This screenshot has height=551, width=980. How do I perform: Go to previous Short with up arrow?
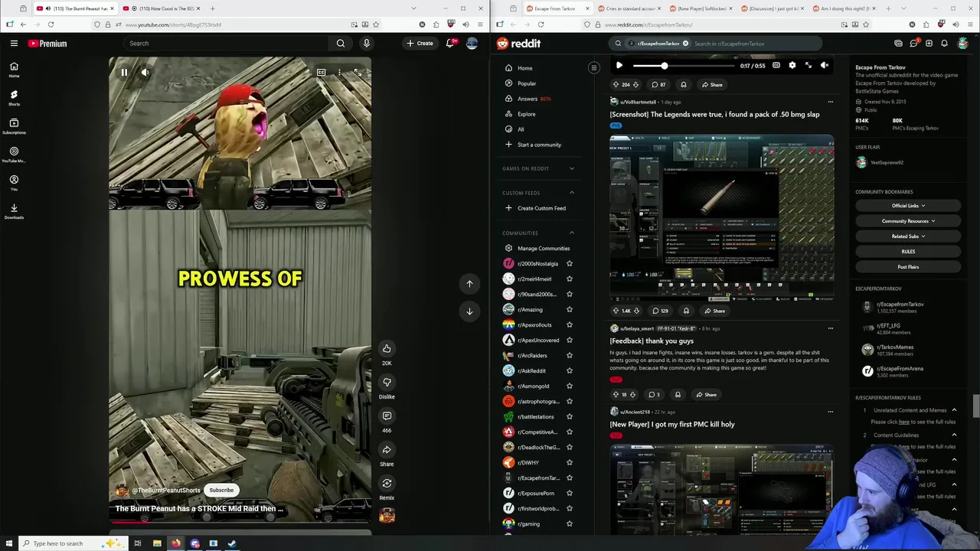tap(469, 284)
